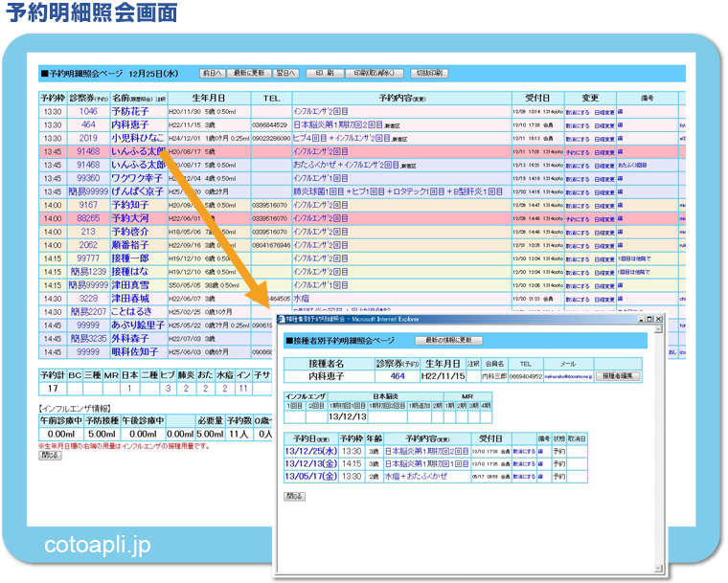Click ticket number 9167

[88, 205]
